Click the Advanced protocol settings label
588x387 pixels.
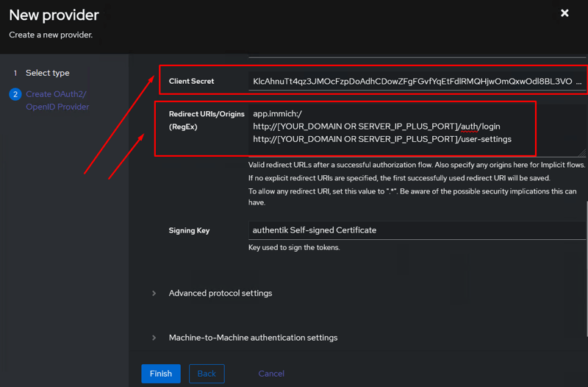click(x=220, y=293)
